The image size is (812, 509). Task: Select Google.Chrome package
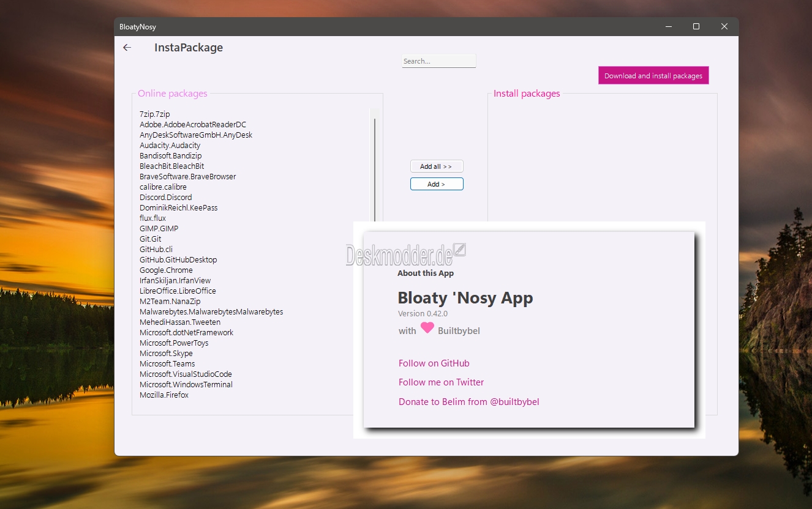(x=167, y=270)
